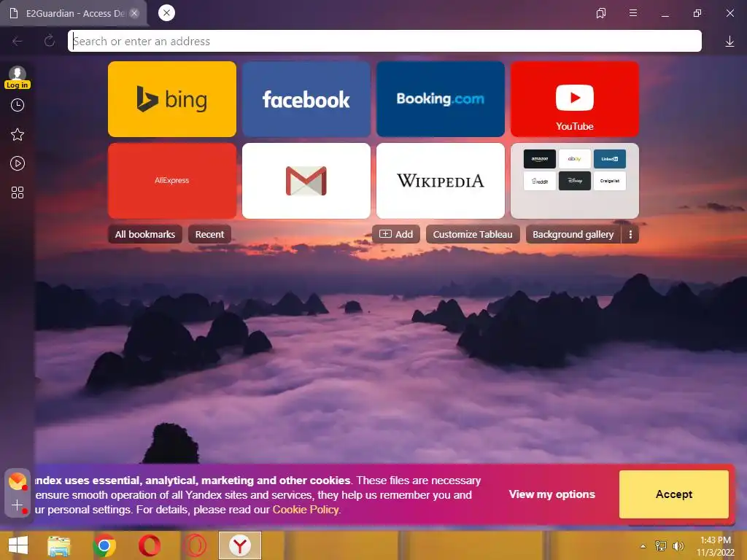747x560 pixels.
Task: Open the Windows Start button
Action: pyautogui.click(x=18, y=545)
